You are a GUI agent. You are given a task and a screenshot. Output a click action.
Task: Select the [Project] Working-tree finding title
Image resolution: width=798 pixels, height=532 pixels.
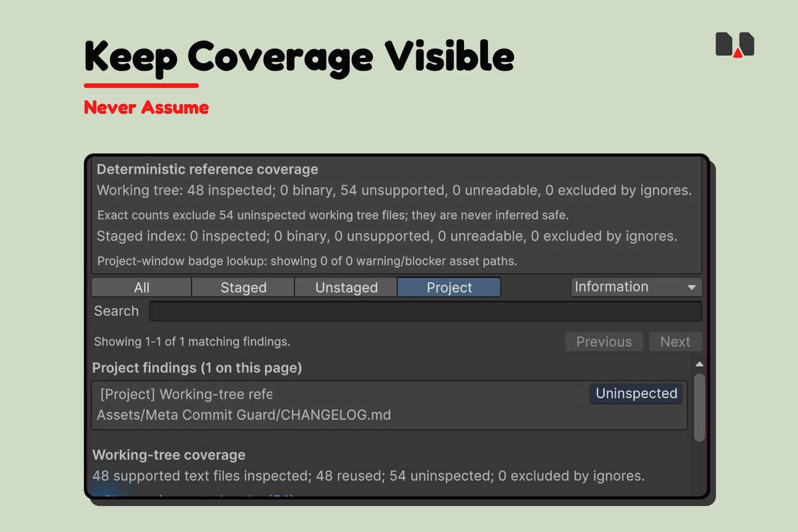186,394
